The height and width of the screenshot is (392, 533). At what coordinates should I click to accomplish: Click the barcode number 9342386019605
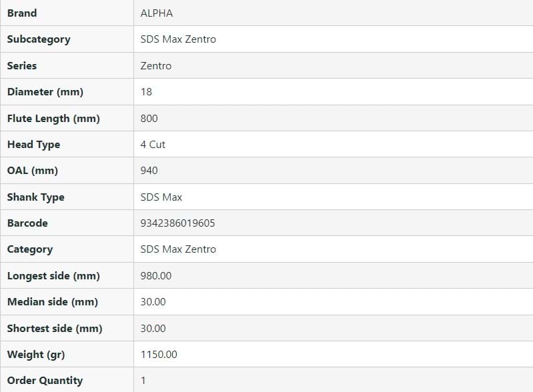tap(178, 223)
